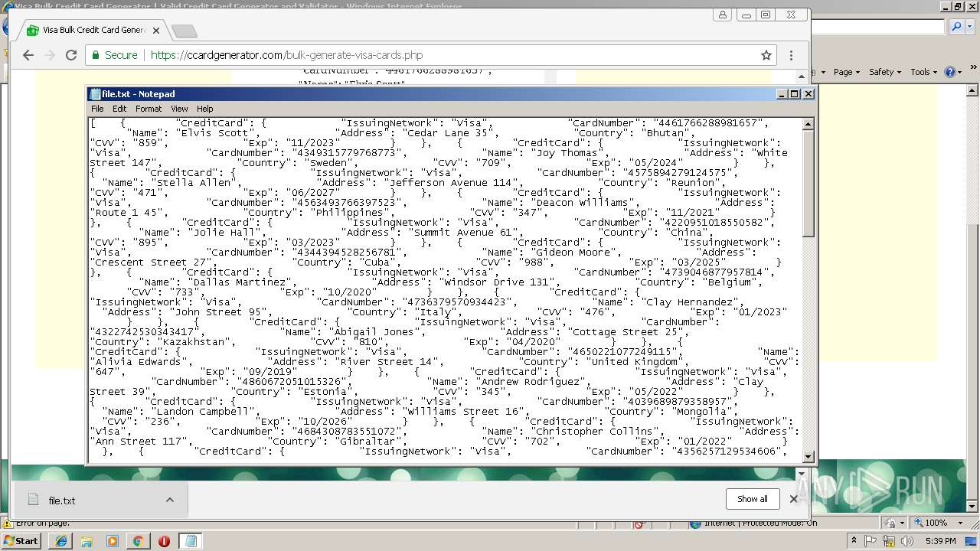Expand file.txt download options chevron
This screenshot has height=551, width=980.
coord(170,500)
